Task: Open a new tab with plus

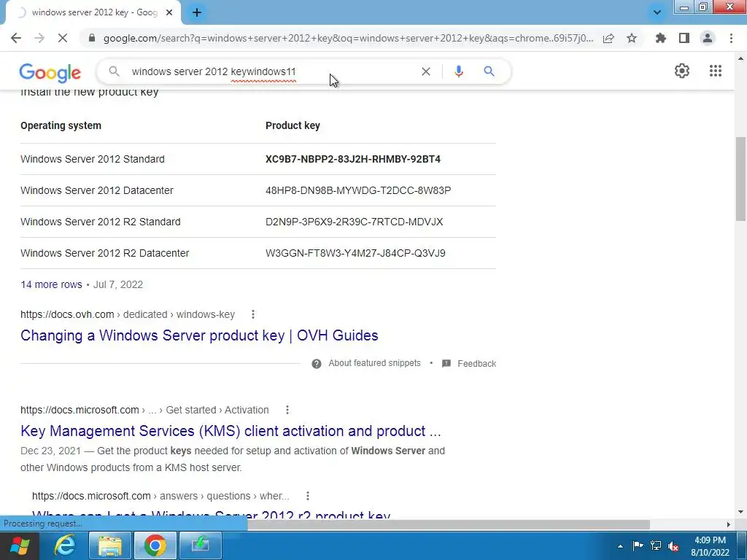Action: coord(197,12)
